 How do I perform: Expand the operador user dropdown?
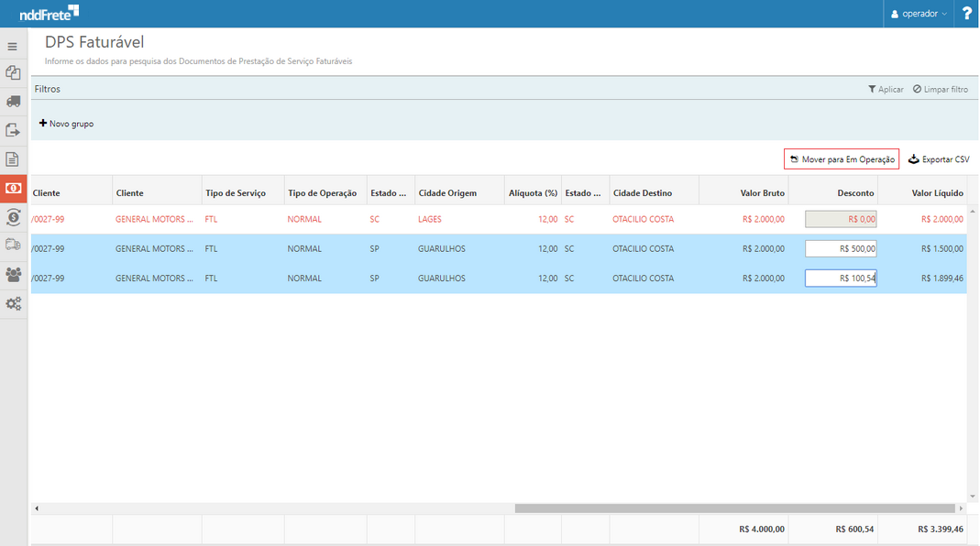[x=919, y=14]
